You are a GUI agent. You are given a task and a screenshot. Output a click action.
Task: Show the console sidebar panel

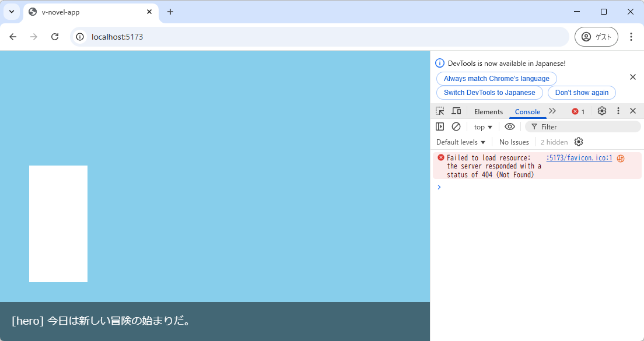click(x=439, y=126)
